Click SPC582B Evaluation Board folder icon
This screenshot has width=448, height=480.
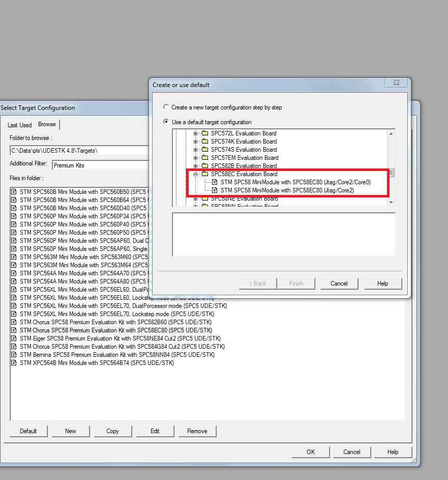coord(205,165)
